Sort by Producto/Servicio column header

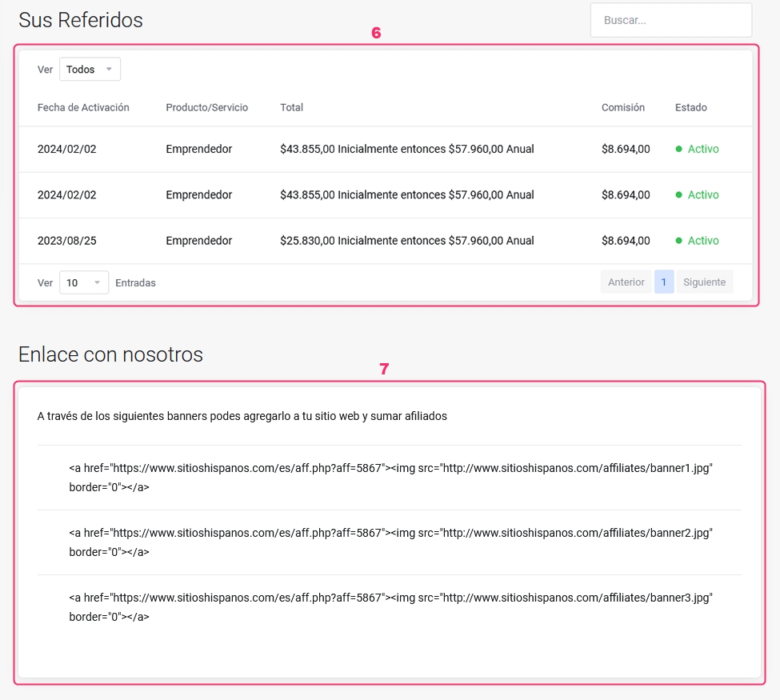tap(206, 107)
